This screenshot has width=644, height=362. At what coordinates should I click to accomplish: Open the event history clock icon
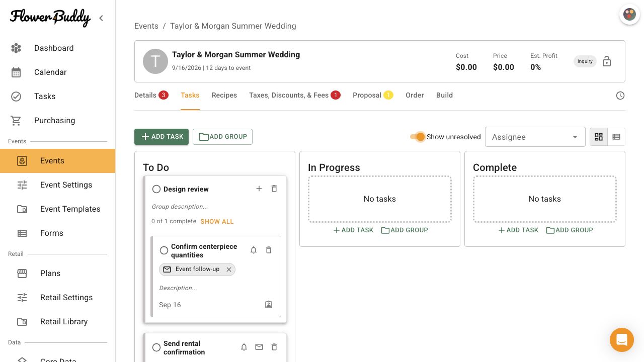pyautogui.click(x=620, y=96)
